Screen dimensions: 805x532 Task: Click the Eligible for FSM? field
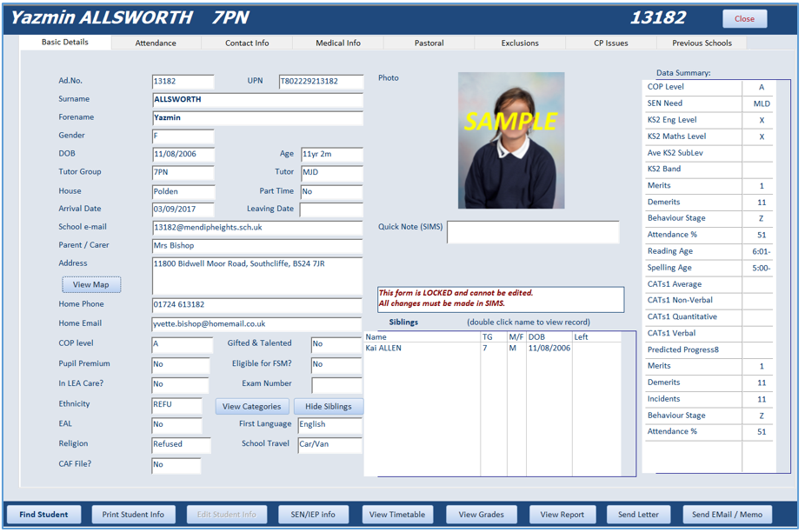point(337,365)
